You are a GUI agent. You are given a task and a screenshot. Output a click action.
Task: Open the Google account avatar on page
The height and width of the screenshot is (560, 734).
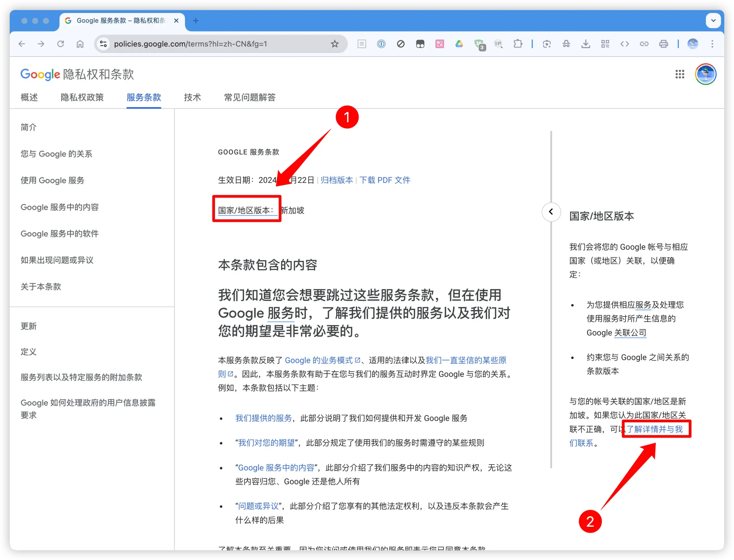click(x=705, y=74)
